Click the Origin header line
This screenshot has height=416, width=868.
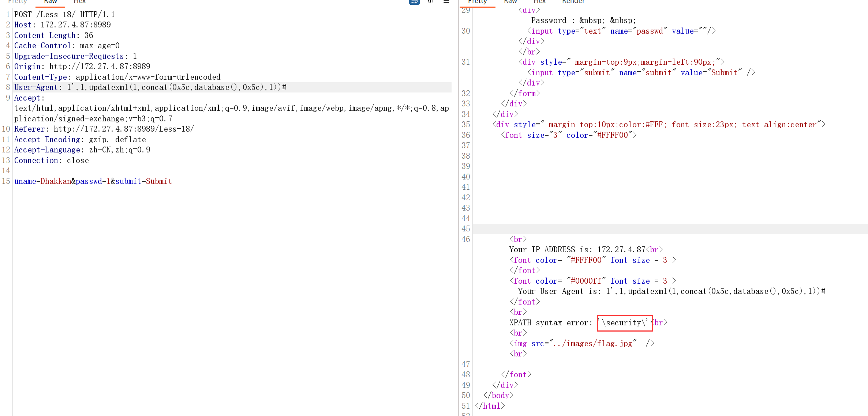tap(82, 67)
